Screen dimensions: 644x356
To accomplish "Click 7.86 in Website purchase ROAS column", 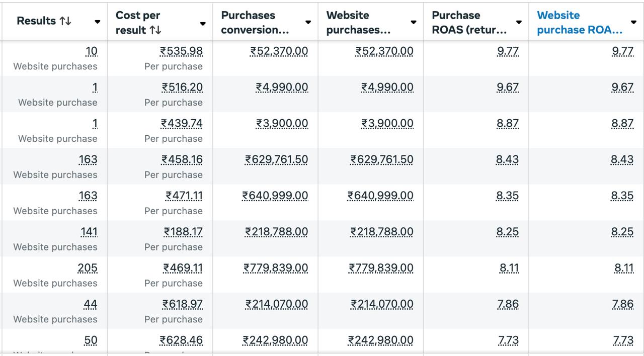I will 622,305.
